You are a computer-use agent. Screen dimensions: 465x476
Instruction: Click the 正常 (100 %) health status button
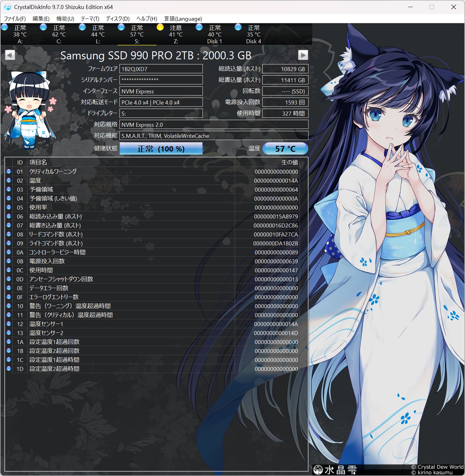(161, 149)
